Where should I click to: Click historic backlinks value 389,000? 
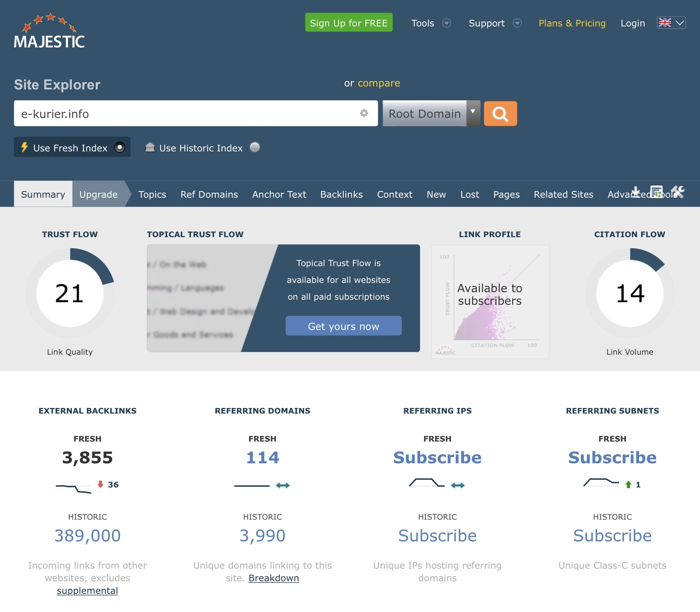(88, 536)
